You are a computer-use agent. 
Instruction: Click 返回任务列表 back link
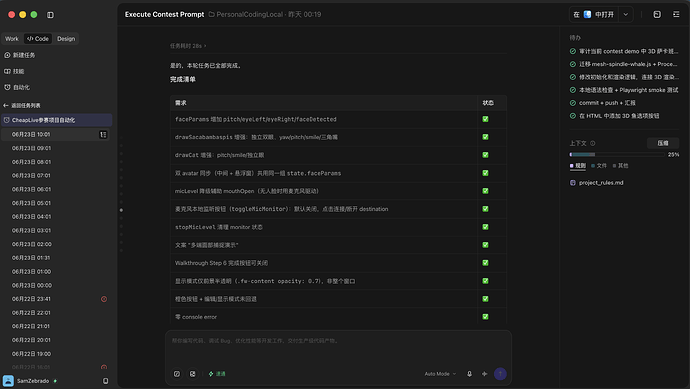tap(22, 105)
